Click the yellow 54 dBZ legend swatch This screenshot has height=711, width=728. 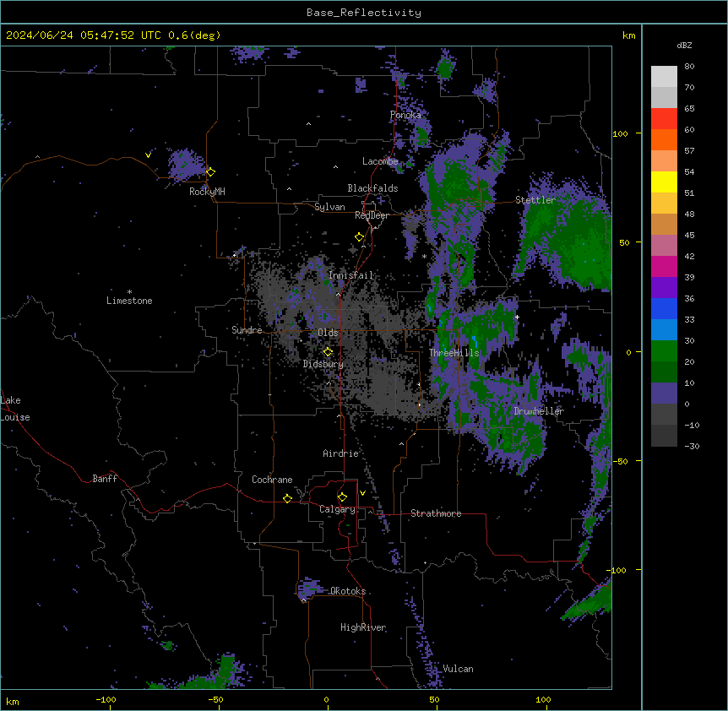pos(664,182)
